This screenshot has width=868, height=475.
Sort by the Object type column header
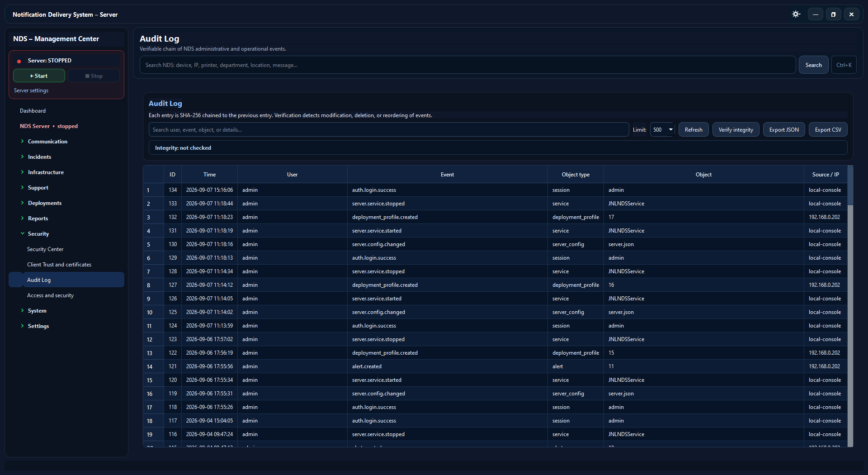[576, 175]
